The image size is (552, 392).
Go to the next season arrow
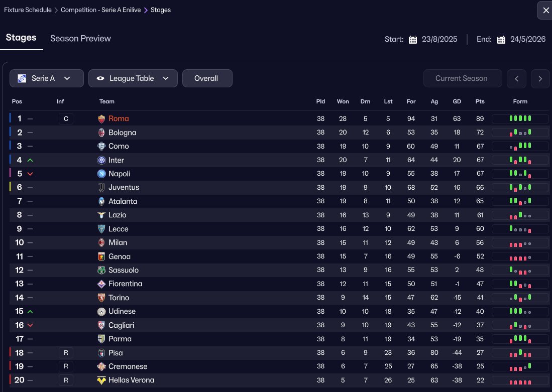pos(540,78)
